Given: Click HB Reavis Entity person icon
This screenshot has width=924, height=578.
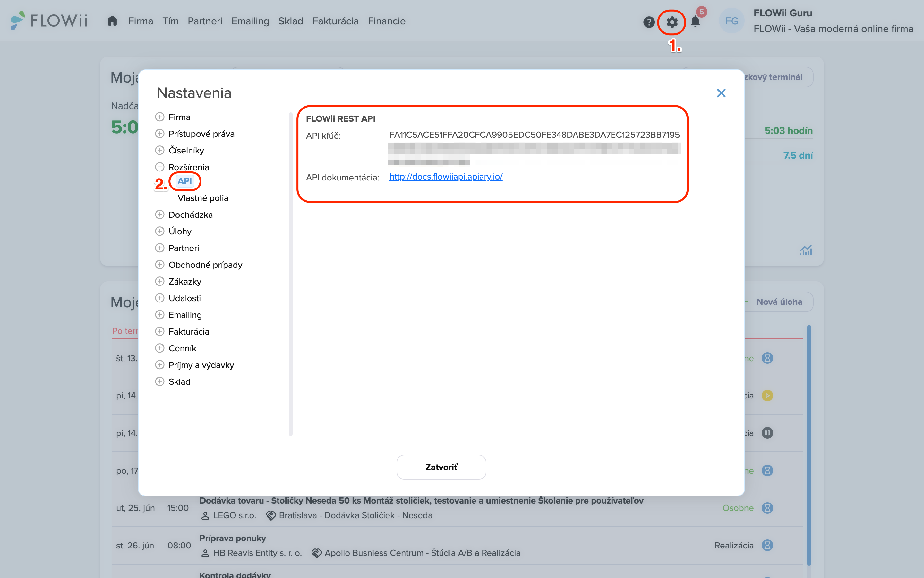Looking at the screenshot, I should tap(205, 553).
